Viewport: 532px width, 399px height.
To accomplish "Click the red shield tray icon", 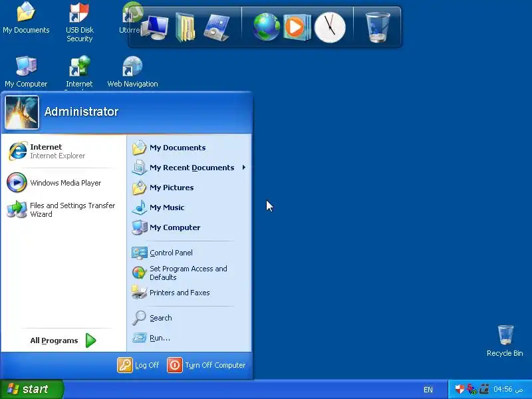I will 460,389.
